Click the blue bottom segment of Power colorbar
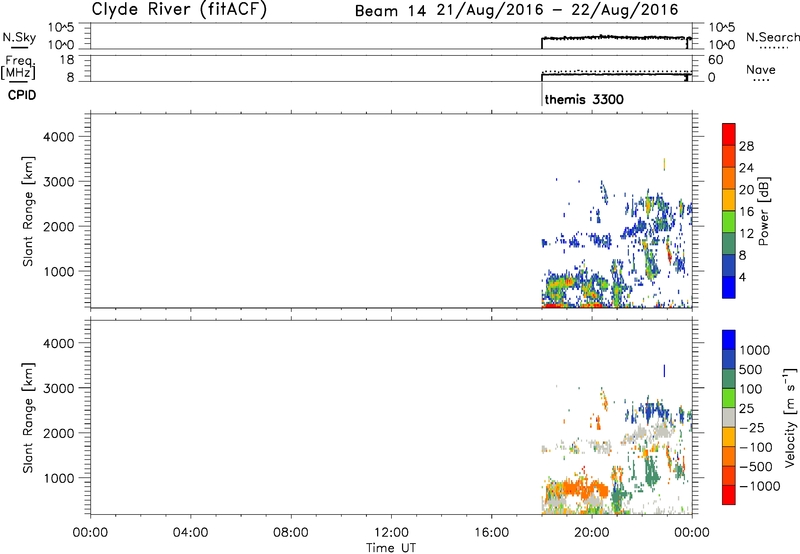Screen dimensions: 800x554 [729, 287]
